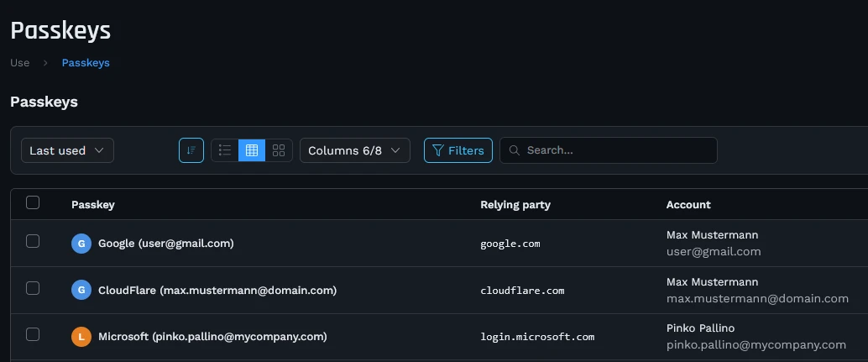Click the magnifier icon in search box

coord(515,150)
